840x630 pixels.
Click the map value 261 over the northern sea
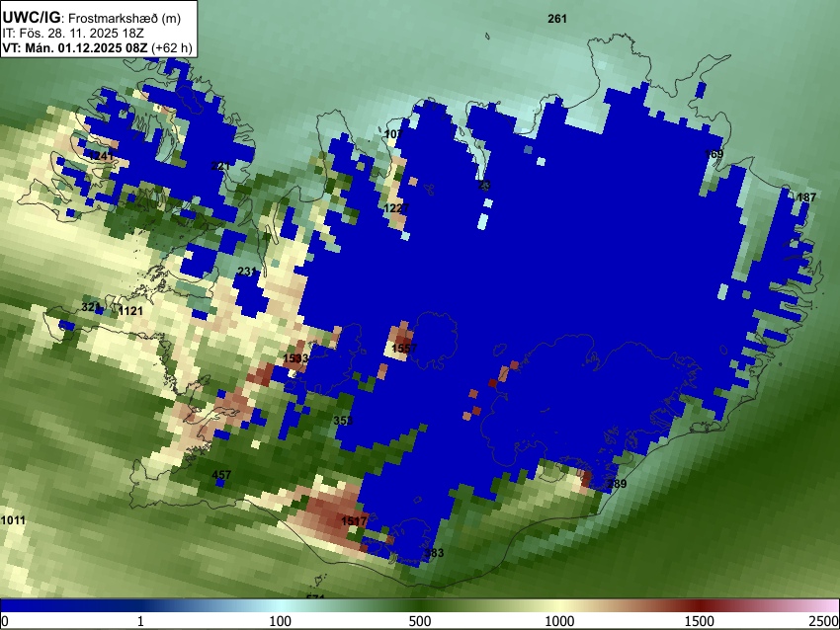click(557, 19)
